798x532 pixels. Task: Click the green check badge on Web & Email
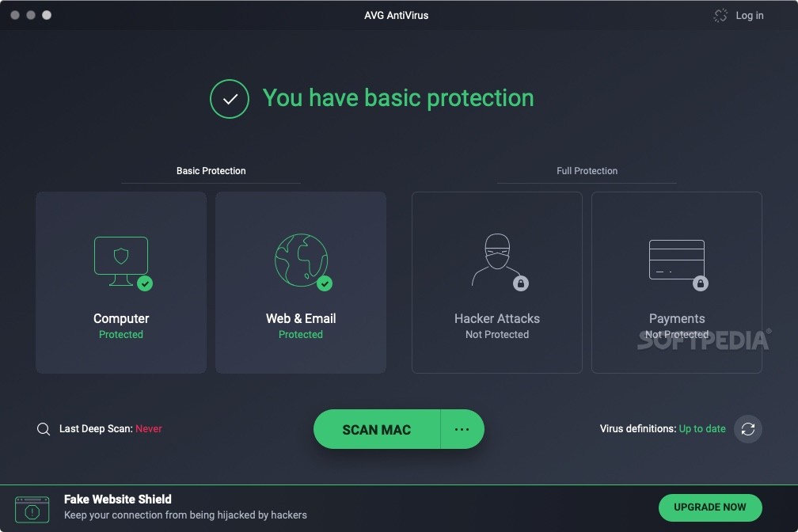coord(325,283)
